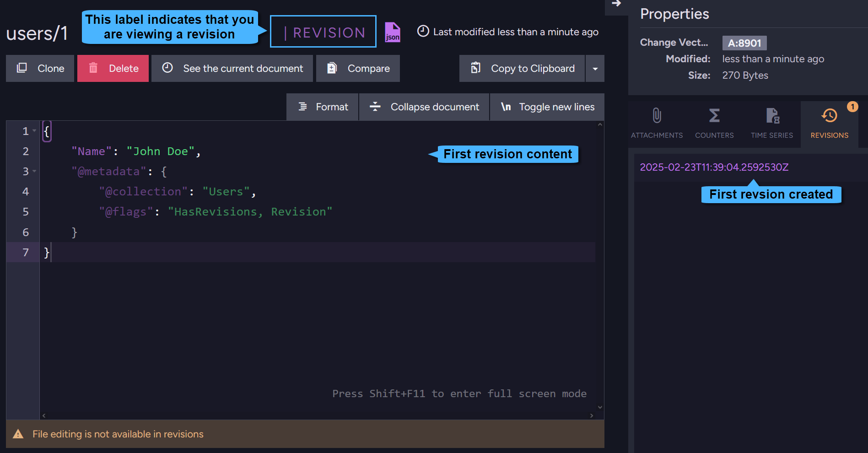Click the users/1 document title

coord(37,33)
